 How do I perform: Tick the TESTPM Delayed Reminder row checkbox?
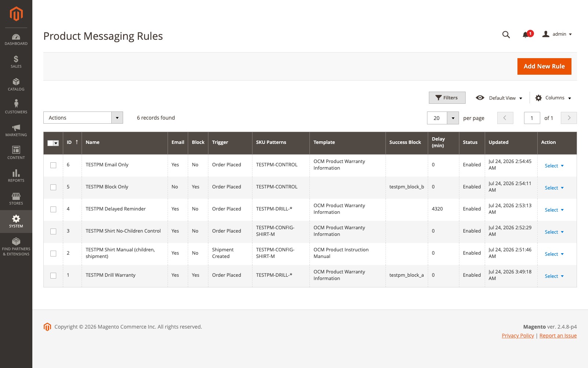[53, 209]
